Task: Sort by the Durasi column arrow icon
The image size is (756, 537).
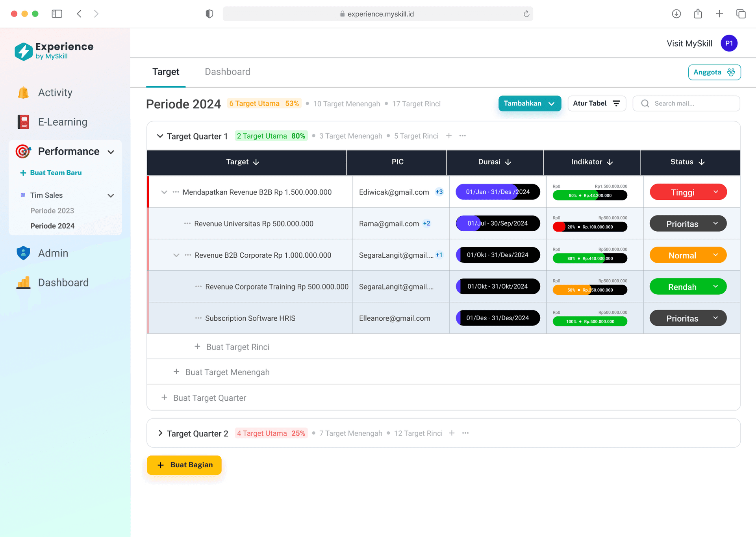Action: 508,162
